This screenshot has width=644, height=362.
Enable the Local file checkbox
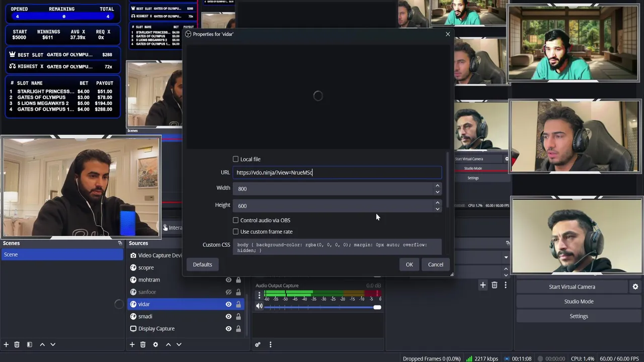coord(235,159)
